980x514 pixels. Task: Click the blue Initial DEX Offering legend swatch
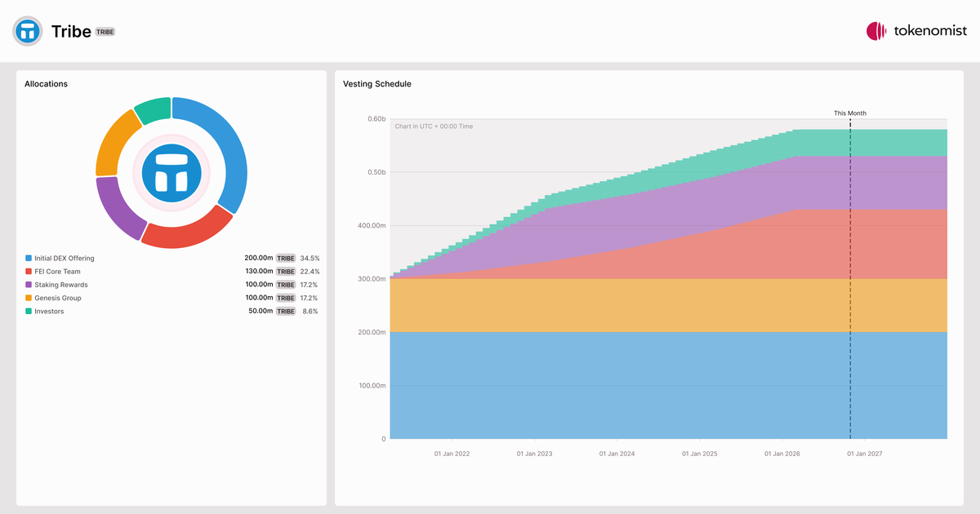pos(29,259)
